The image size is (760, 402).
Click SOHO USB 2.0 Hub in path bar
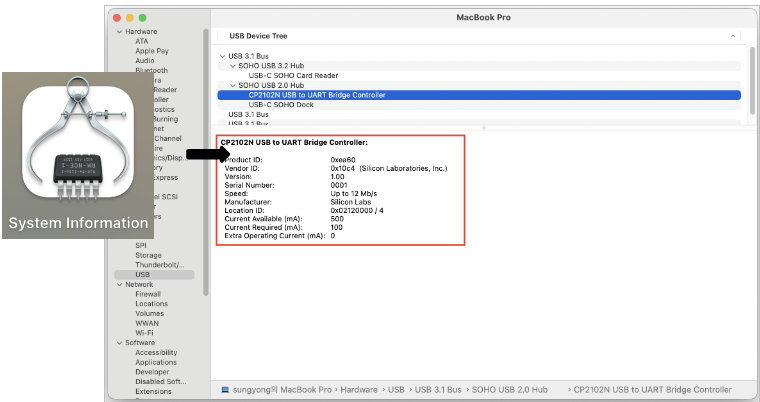coord(509,389)
